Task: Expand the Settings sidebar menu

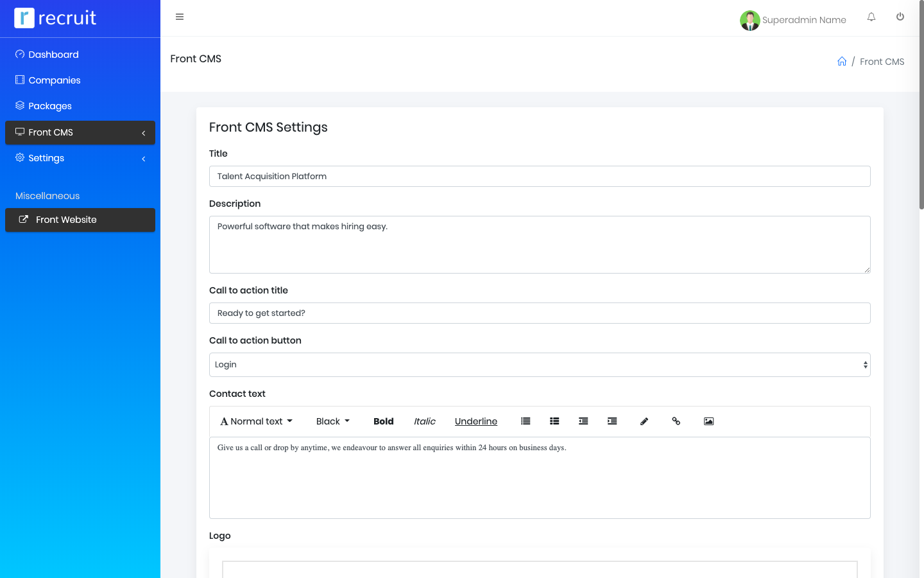Action: coord(80,158)
